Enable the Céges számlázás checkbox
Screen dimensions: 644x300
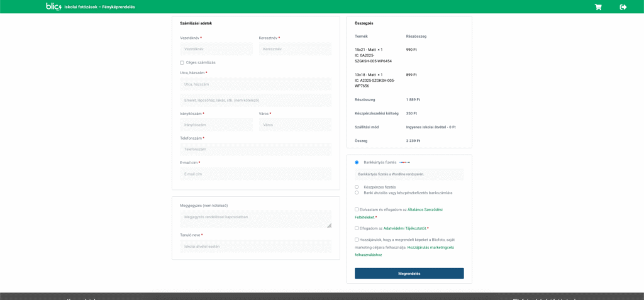pyautogui.click(x=182, y=62)
